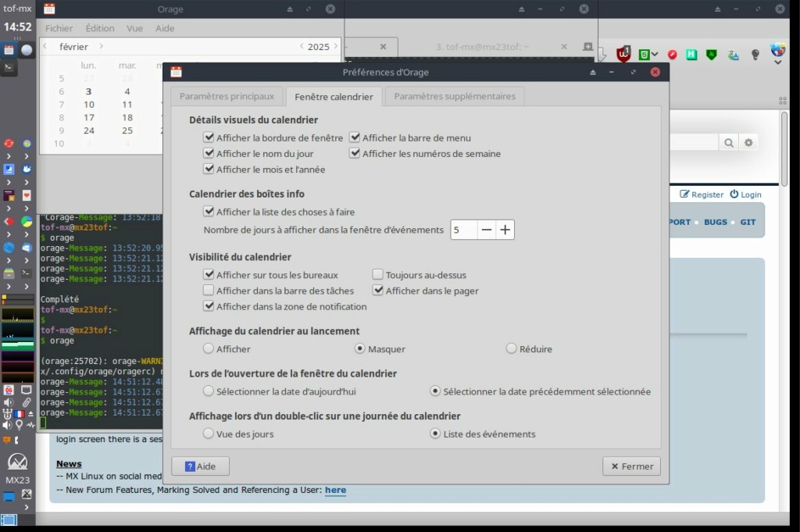
Task: Click the Xfce mouse launcher icon
Action: click(x=27, y=169)
